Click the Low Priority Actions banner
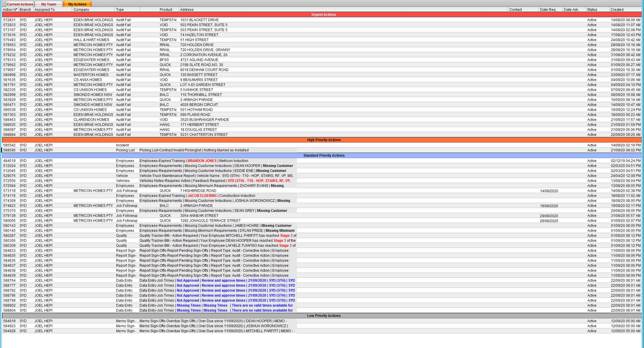 pyautogui.click(x=324, y=316)
